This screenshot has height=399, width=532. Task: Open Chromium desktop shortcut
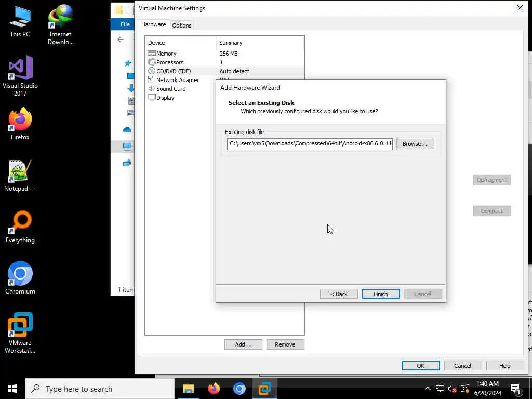pyautogui.click(x=20, y=277)
